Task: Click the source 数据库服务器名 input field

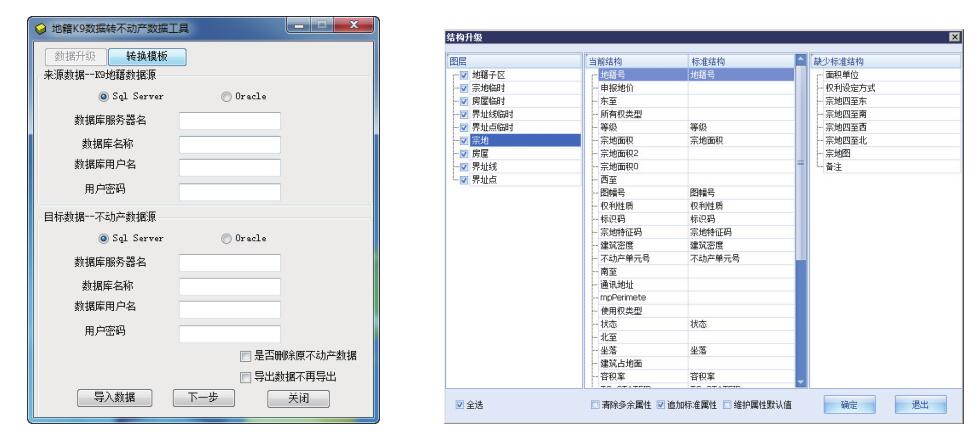Action: click(230, 120)
